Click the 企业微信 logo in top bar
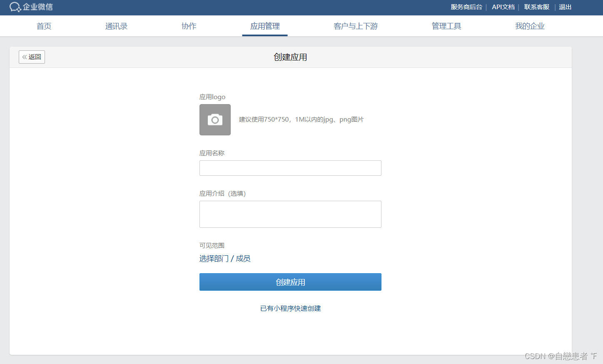The height and width of the screenshot is (364, 603). coord(31,7)
